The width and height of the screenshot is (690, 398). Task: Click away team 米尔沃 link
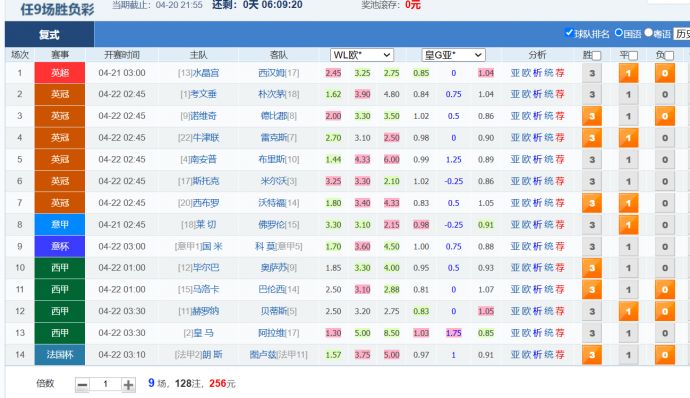coord(273,181)
